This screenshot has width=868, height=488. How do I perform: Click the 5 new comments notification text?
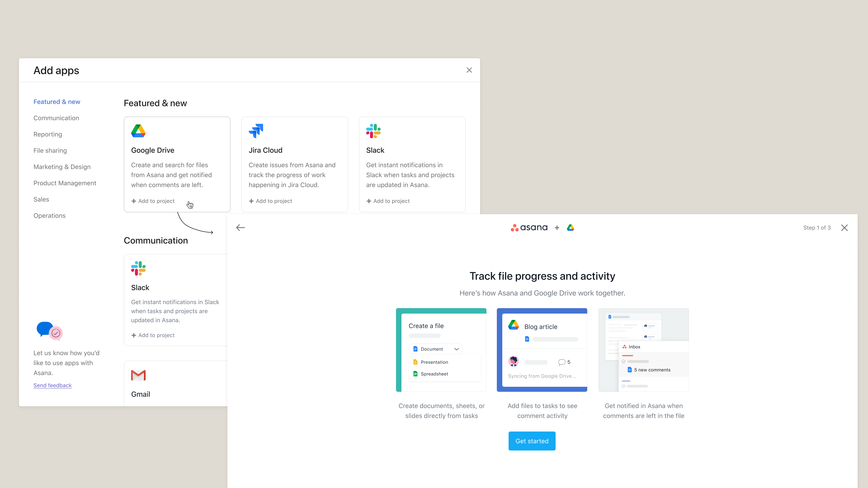(x=652, y=370)
